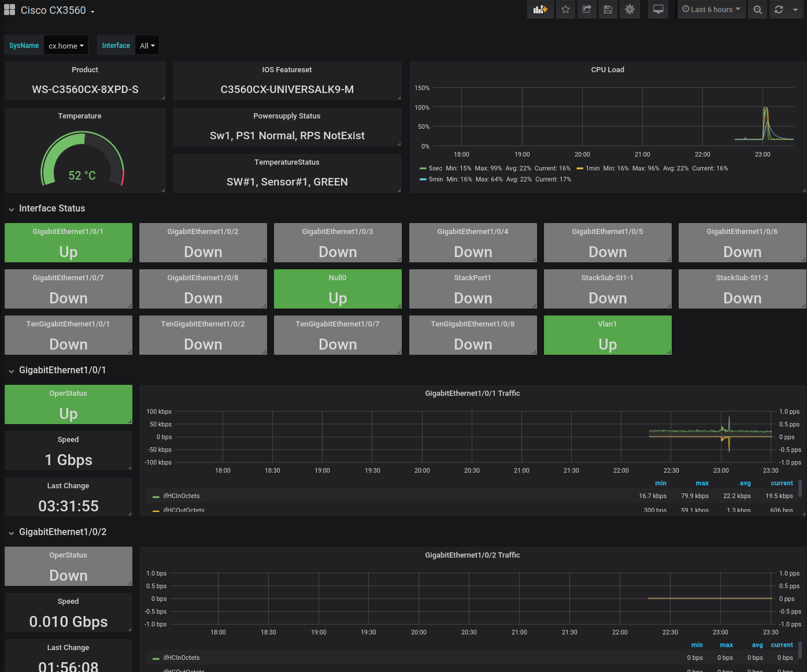Open dashboard settings gear icon
The height and width of the screenshot is (672, 807).
point(630,9)
